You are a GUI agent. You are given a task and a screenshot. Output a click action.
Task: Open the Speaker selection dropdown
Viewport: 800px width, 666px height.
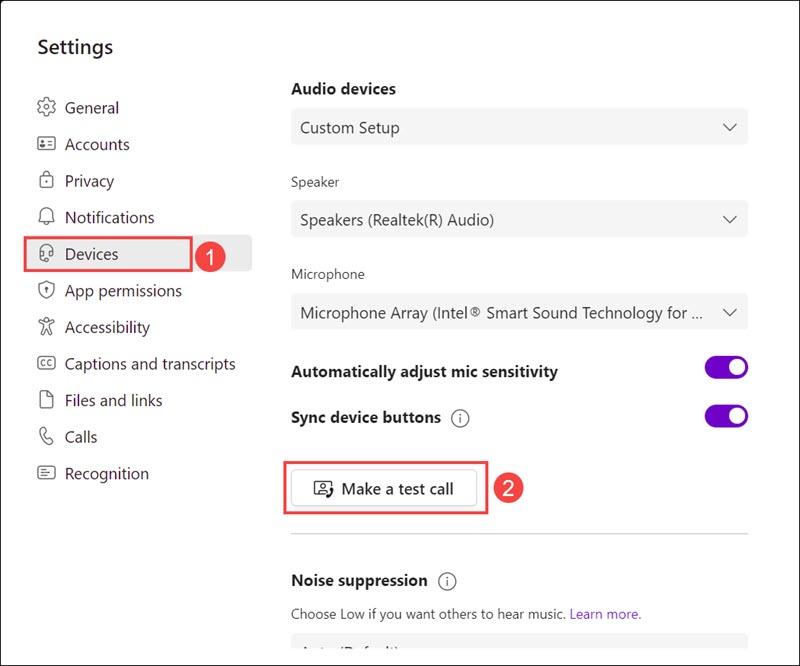(x=519, y=219)
